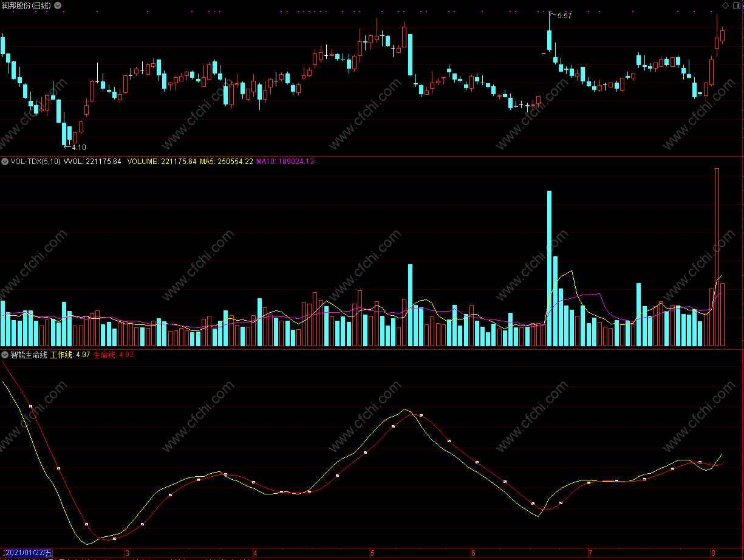Click the MA5: 250554.22 value

(x=227, y=162)
